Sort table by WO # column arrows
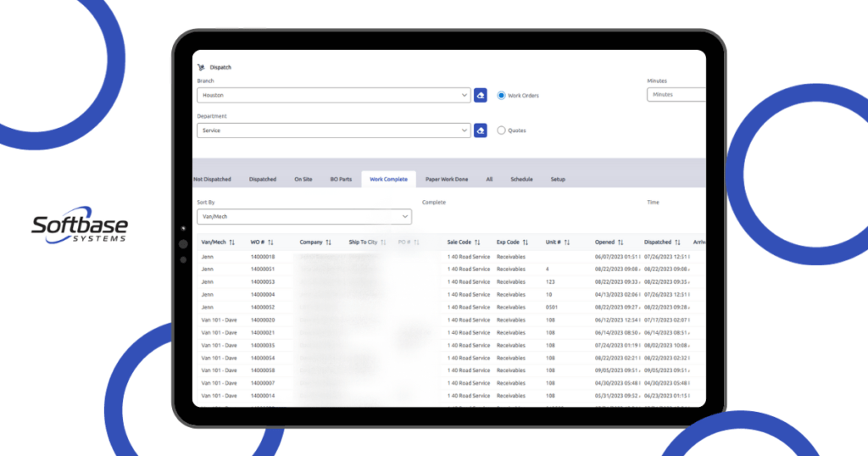 click(270, 242)
